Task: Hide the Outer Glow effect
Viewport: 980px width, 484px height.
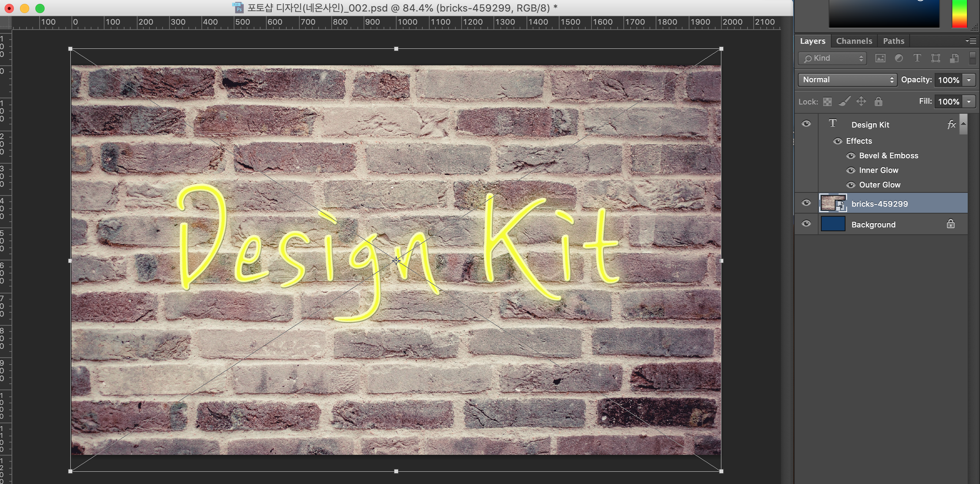Action: point(851,185)
